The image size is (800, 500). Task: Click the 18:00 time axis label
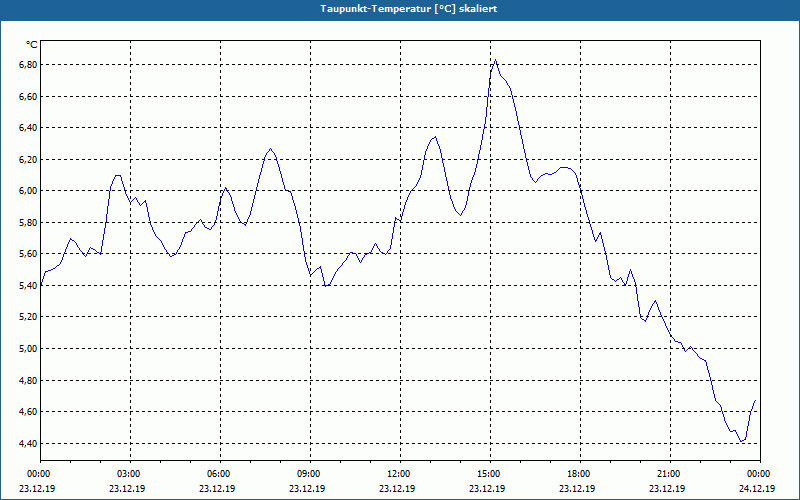pos(580,474)
